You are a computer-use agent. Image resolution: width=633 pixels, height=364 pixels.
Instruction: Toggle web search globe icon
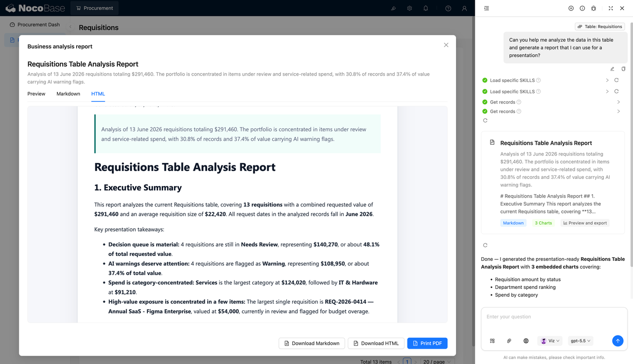pos(526,341)
